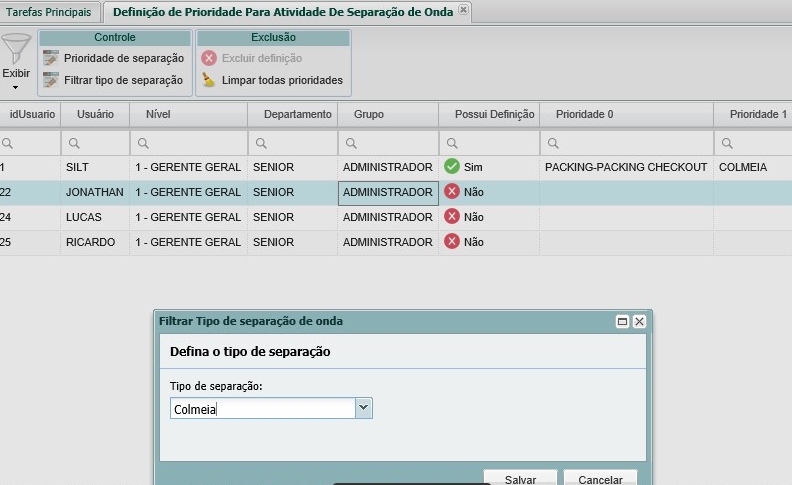Click the Exibir dropdown arrow
792x485 pixels.
click(16, 87)
